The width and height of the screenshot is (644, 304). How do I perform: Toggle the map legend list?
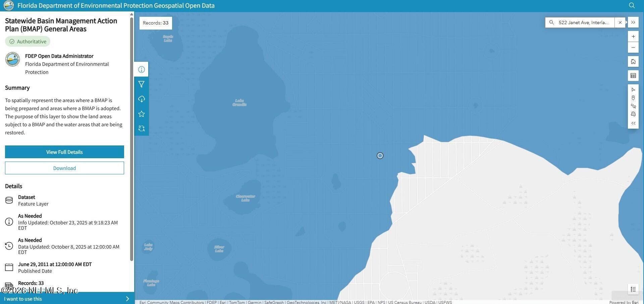(633, 289)
